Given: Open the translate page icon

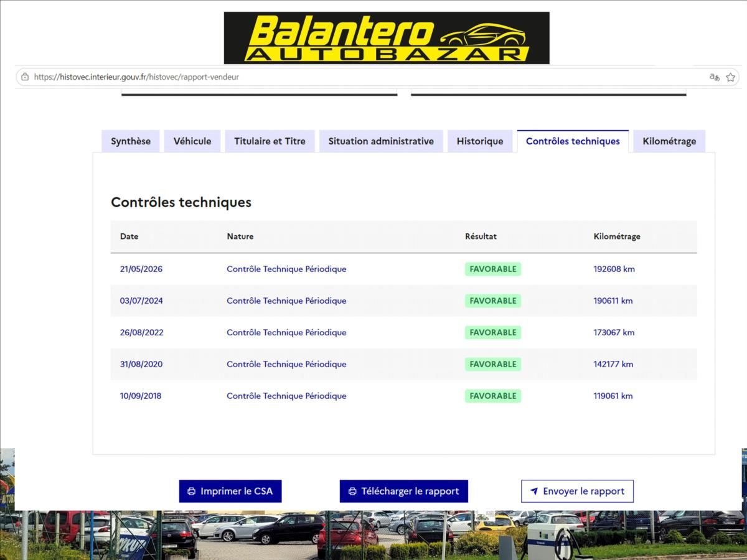Looking at the screenshot, I should [715, 77].
